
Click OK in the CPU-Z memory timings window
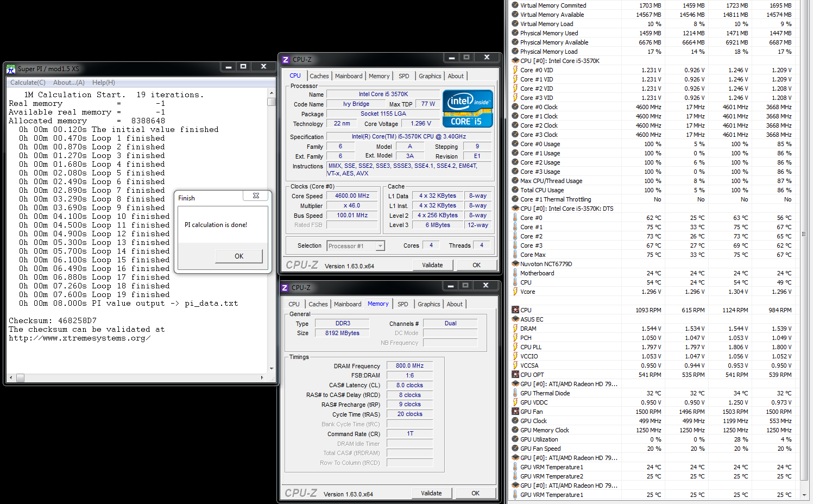[476, 493]
